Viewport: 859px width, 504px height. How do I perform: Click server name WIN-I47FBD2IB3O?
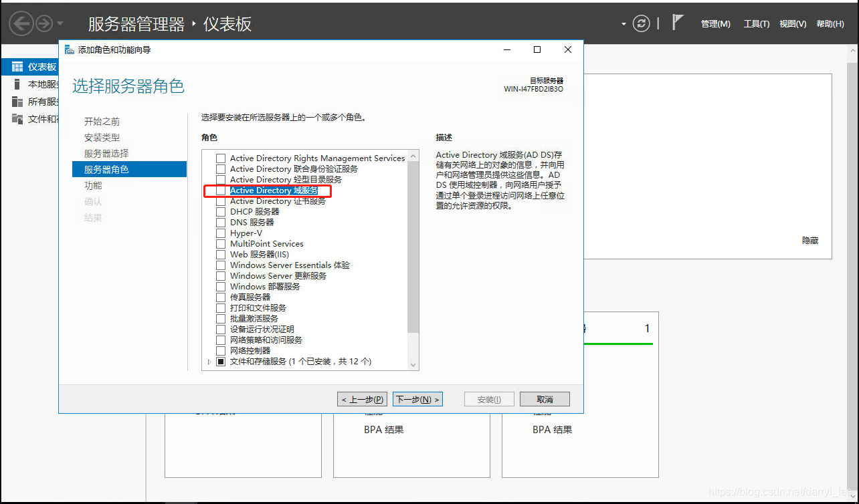coord(533,89)
